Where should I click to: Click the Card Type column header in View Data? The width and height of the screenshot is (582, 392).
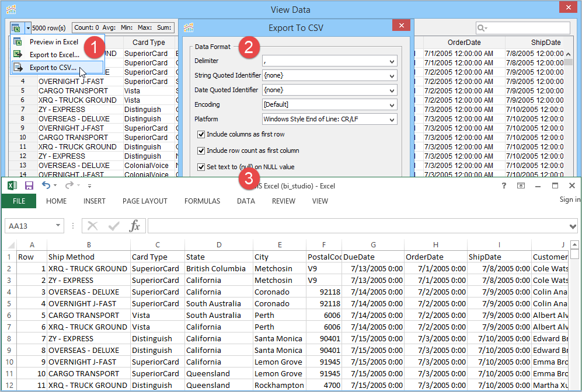click(149, 42)
